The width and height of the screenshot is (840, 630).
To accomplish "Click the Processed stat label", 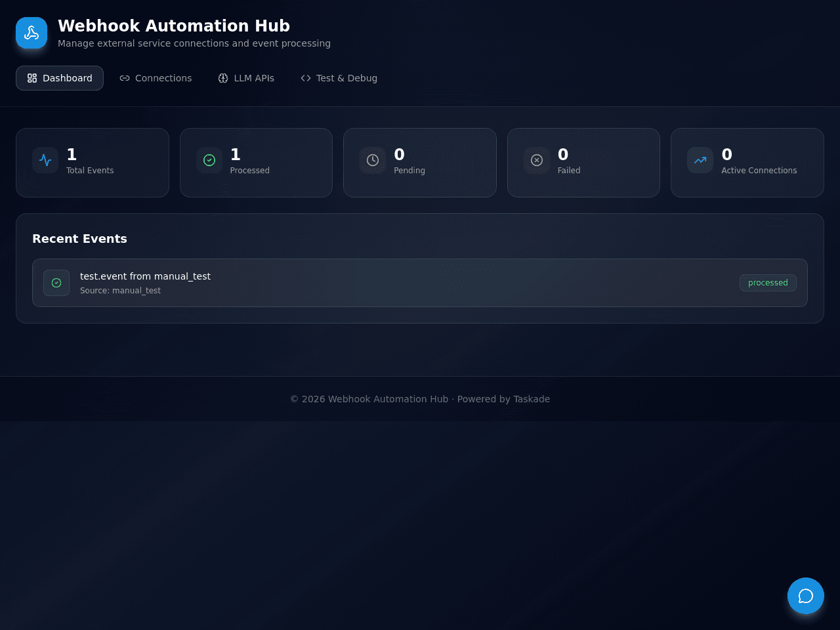I will pyautogui.click(x=249, y=171).
